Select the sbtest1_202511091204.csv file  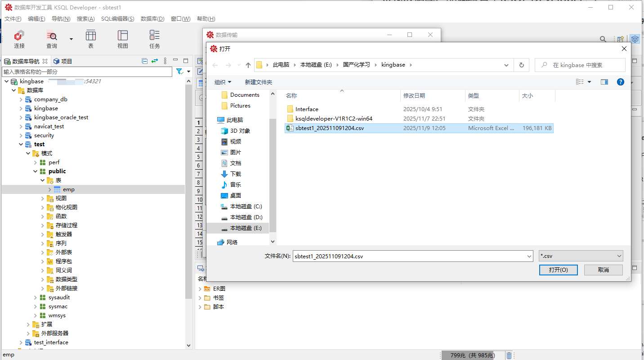[x=329, y=128]
